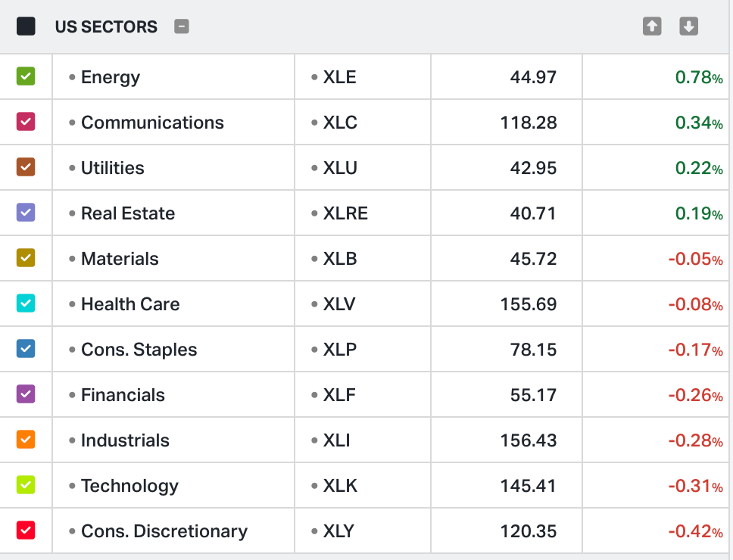Disable the Utilities checkbox
Image resolution: width=733 pixels, height=560 pixels.
click(26, 167)
